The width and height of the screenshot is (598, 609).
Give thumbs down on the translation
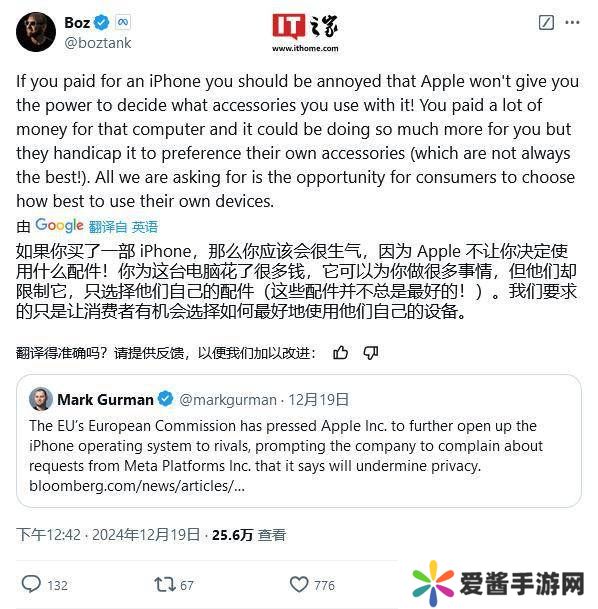click(x=370, y=353)
